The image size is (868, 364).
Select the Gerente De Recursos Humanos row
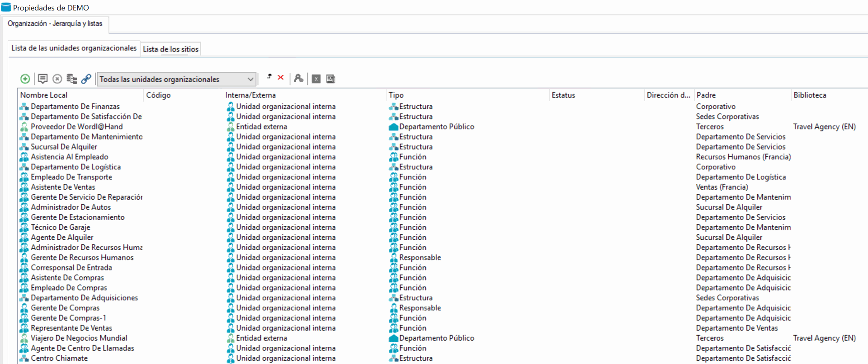point(443,258)
